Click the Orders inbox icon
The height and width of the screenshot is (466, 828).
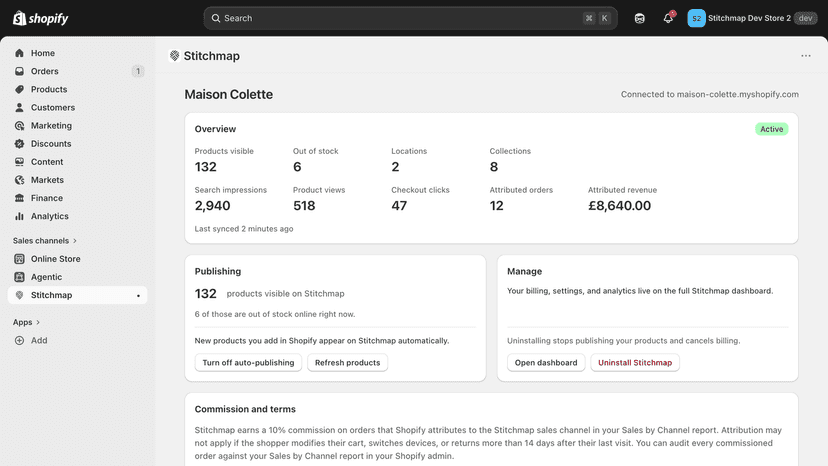(20, 71)
